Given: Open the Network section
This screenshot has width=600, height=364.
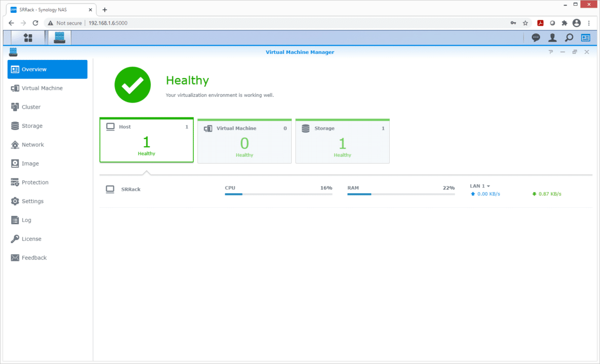Looking at the screenshot, I should pos(48,145).
